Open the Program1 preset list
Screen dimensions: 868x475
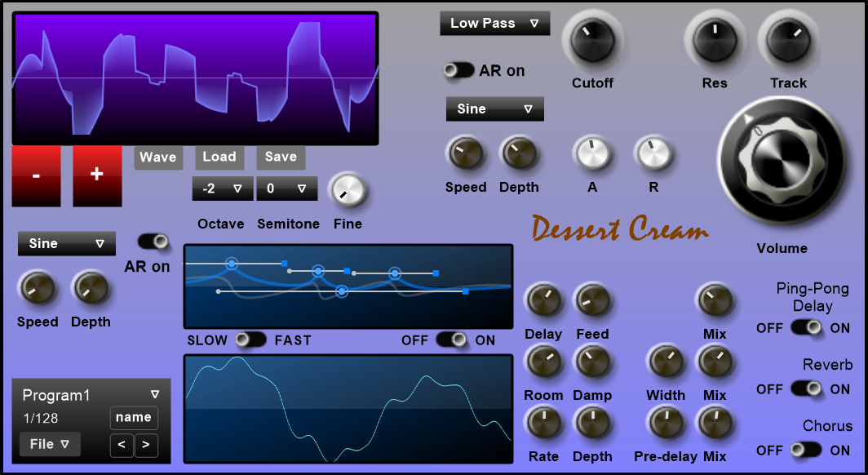point(91,395)
